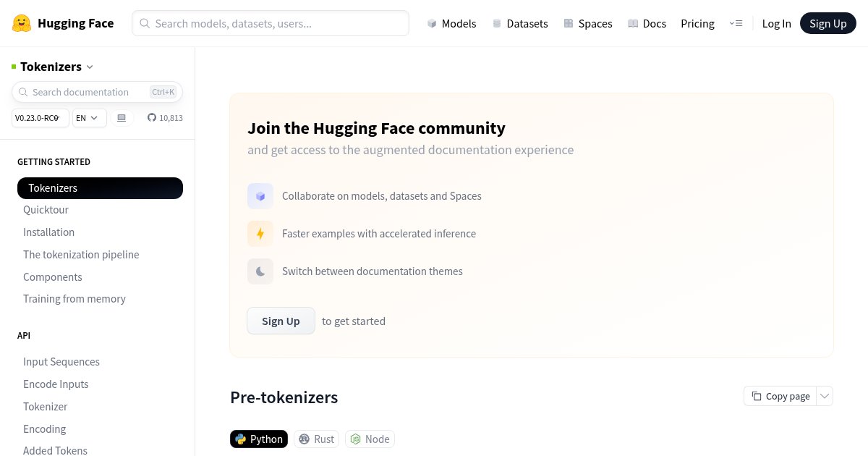Open the more-options menu icon in navbar
Screen dimensions: 868x456
tap(736, 23)
